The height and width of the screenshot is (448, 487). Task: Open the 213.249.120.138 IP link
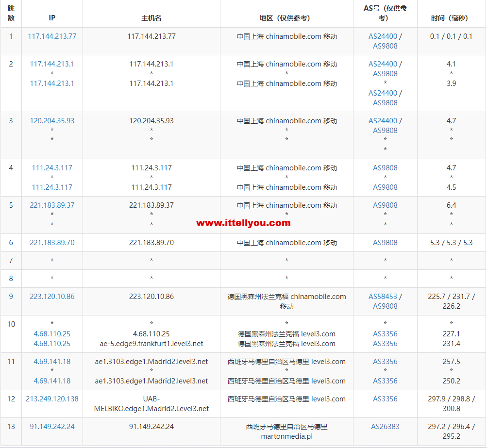[52, 399]
